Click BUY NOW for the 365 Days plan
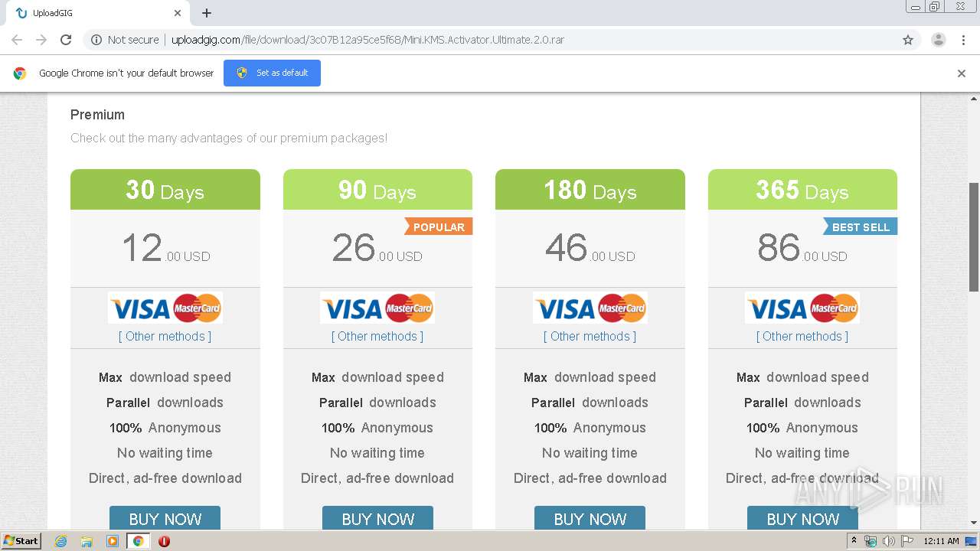This screenshot has width=980, height=551. (802, 518)
